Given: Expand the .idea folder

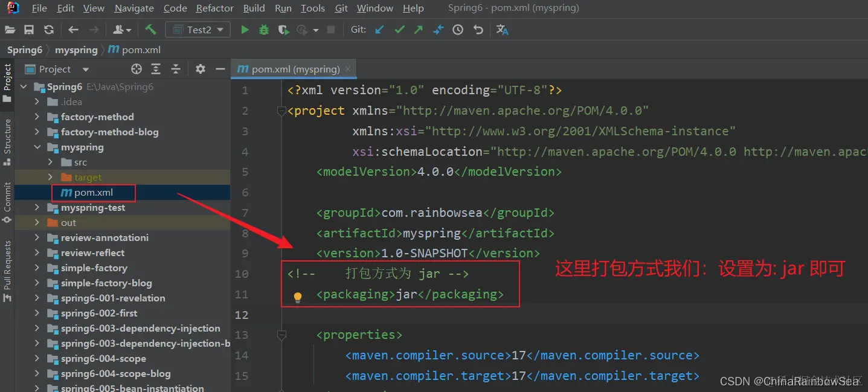Looking at the screenshot, I should tap(37, 101).
